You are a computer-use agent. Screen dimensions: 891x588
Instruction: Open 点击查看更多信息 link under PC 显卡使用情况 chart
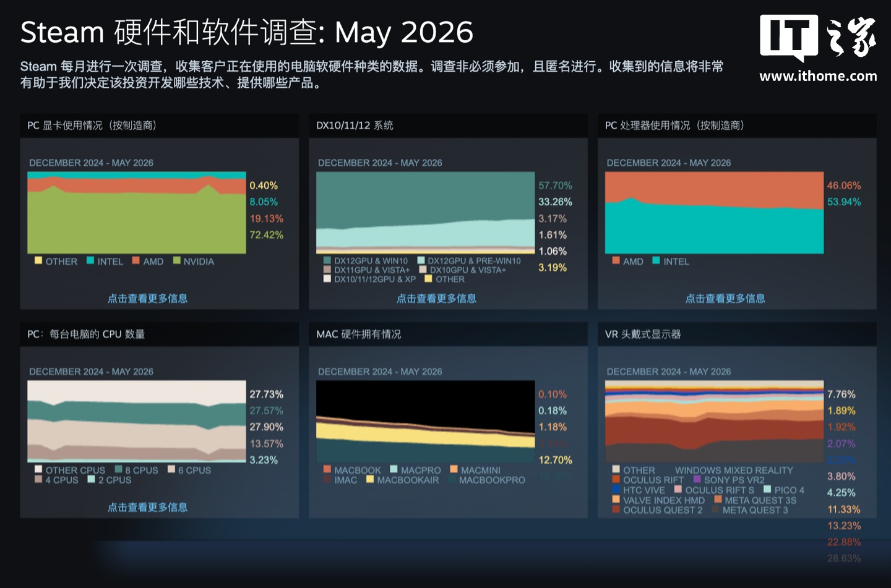pyautogui.click(x=147, y=298)
